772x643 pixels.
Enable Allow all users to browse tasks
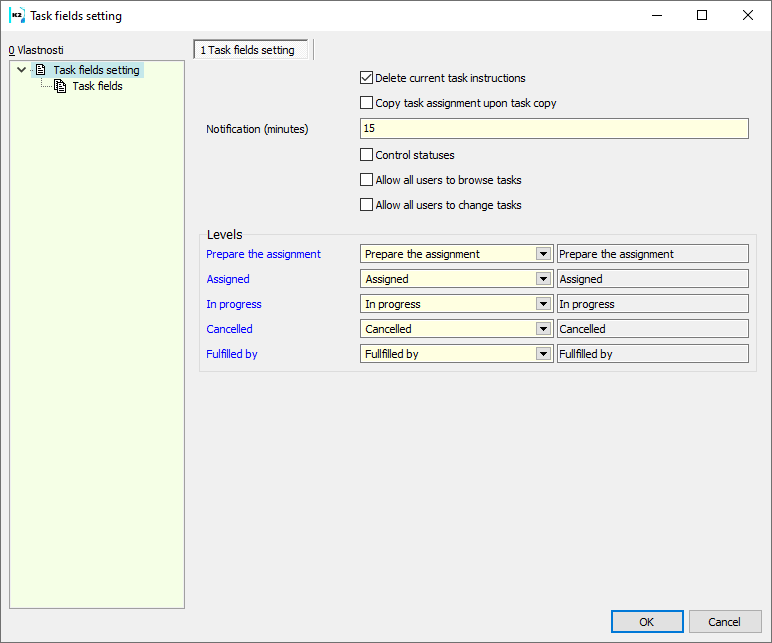click(366, 180)
